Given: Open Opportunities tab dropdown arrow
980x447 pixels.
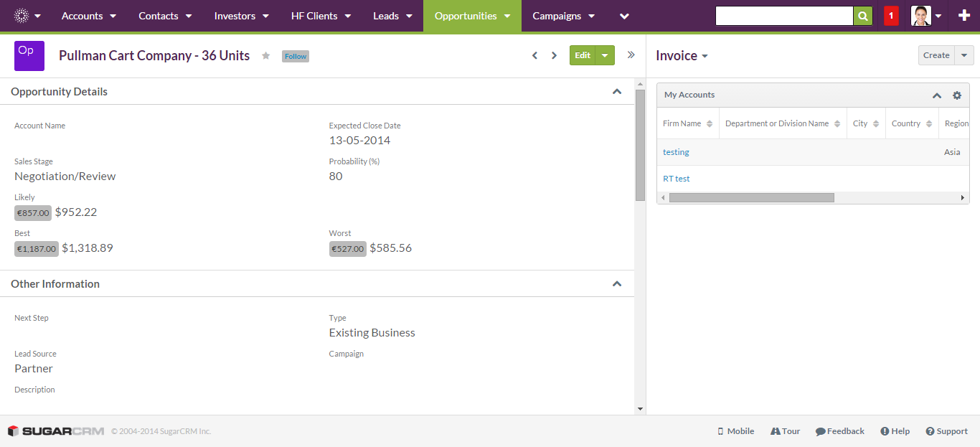Looking at the screenshot, I should point(507,16).
